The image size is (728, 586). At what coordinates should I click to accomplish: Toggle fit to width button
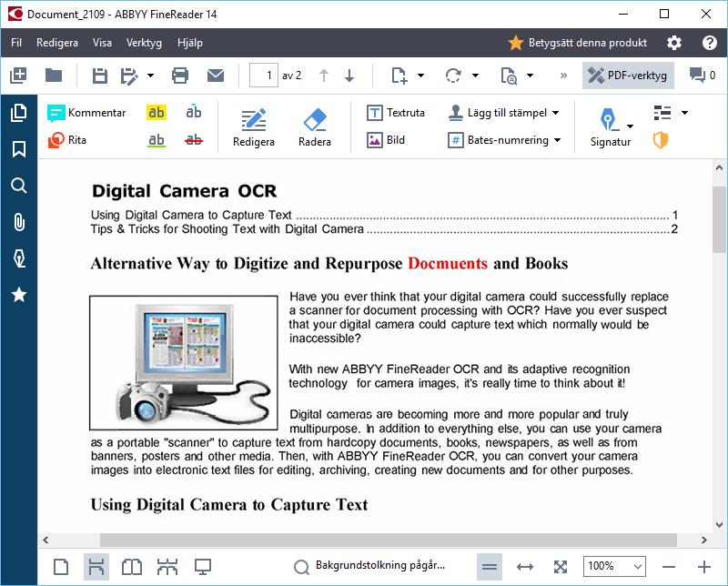pos(525,567)
